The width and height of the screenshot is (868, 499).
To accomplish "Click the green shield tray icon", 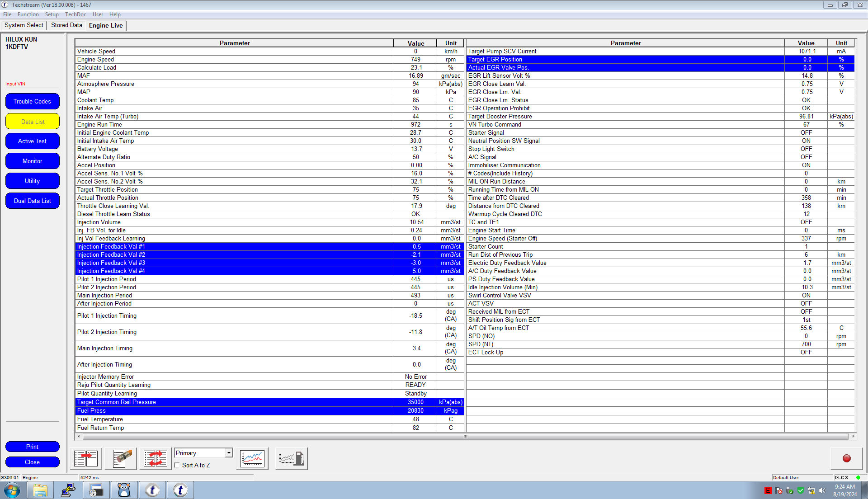I will (x=801, y=490).
